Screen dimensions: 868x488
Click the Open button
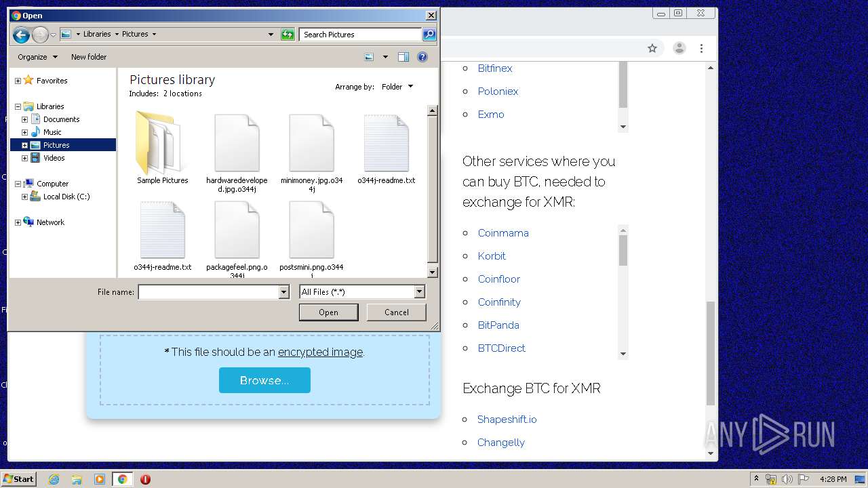(328, 312)
